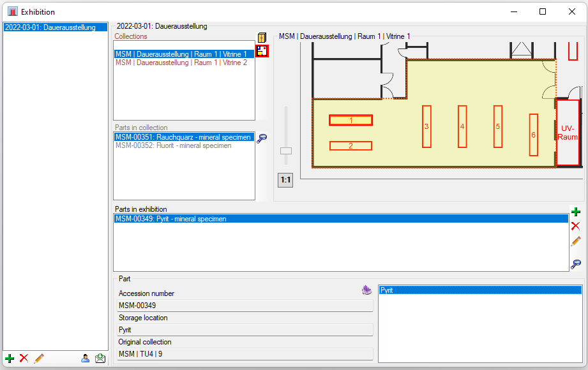Viewport: 588px width, 370px height.
Task: Click the purple mineral crystal icon
Action: tap(366, 290)
